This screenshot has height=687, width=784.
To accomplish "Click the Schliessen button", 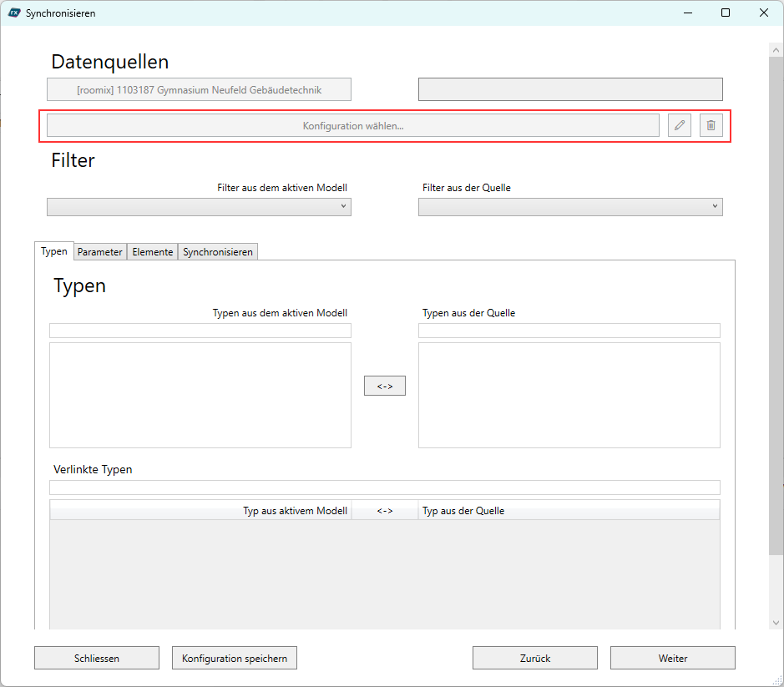I will click(97, 658).
